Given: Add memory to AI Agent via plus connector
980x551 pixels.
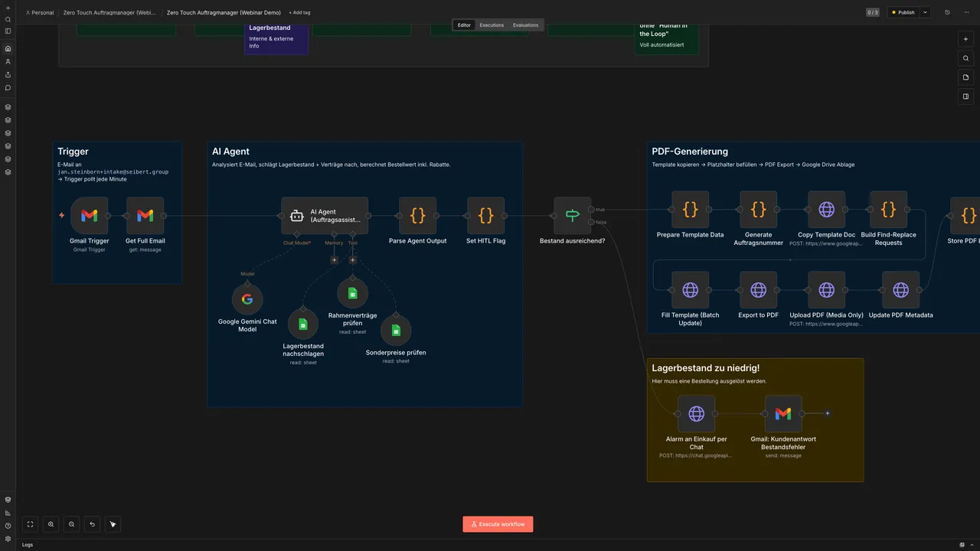Looking at the screenshot, I should tap(334, 260).
